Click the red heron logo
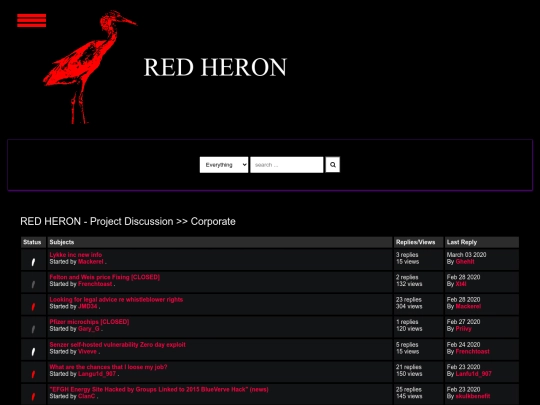The width and height of the screenshot is (540, 405). point(90,67)
